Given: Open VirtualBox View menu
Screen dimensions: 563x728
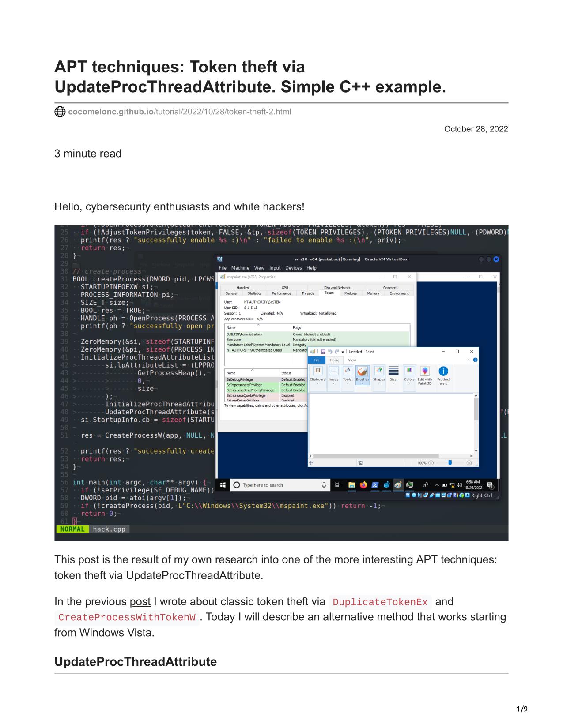Looking at the screenshot, I should point(259,268).
